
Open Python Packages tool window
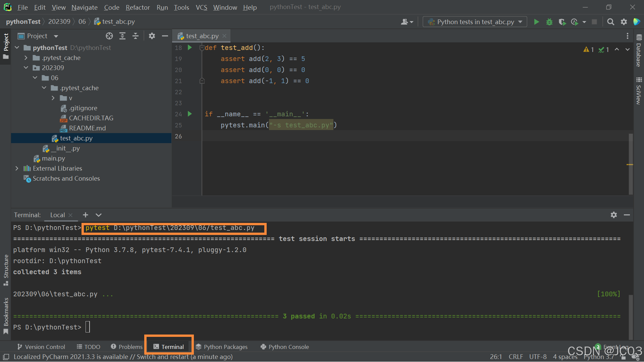coord(222,347)
